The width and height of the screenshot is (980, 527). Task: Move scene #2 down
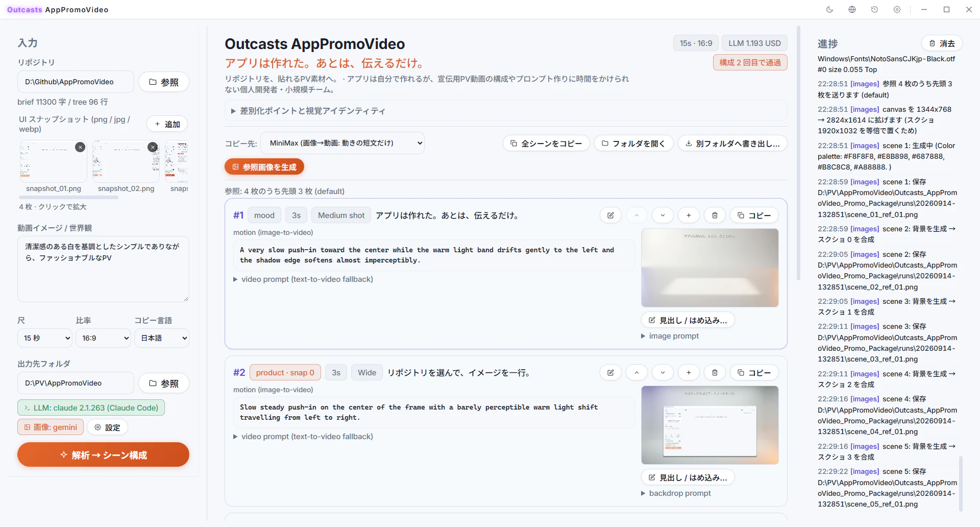coord(663,373)
